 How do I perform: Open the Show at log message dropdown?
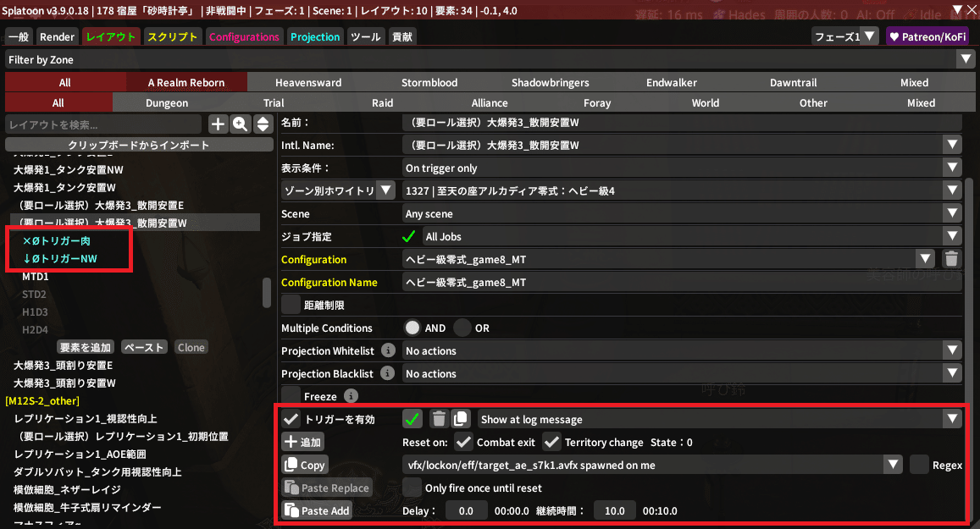point(718,419)
